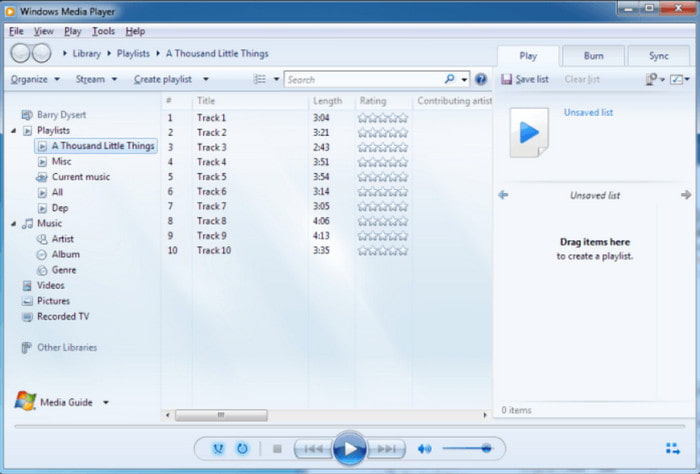
Task: Open the search options dropdown arrow
Action: (464, 80)
